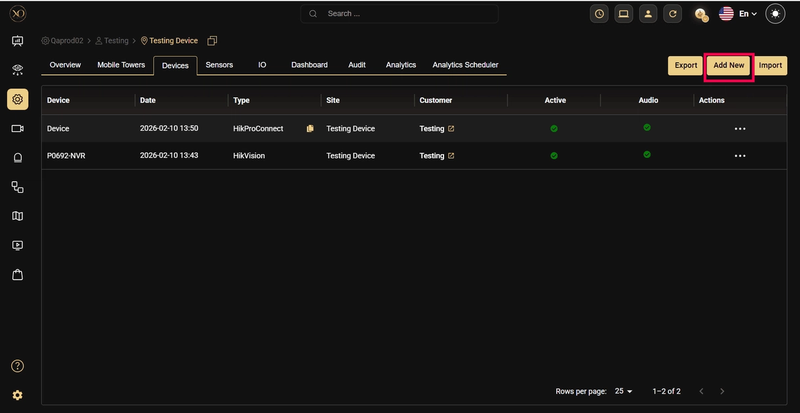Toggle Audio status for Device row
The width and height of the screenshot is (800, 413).
647,128
